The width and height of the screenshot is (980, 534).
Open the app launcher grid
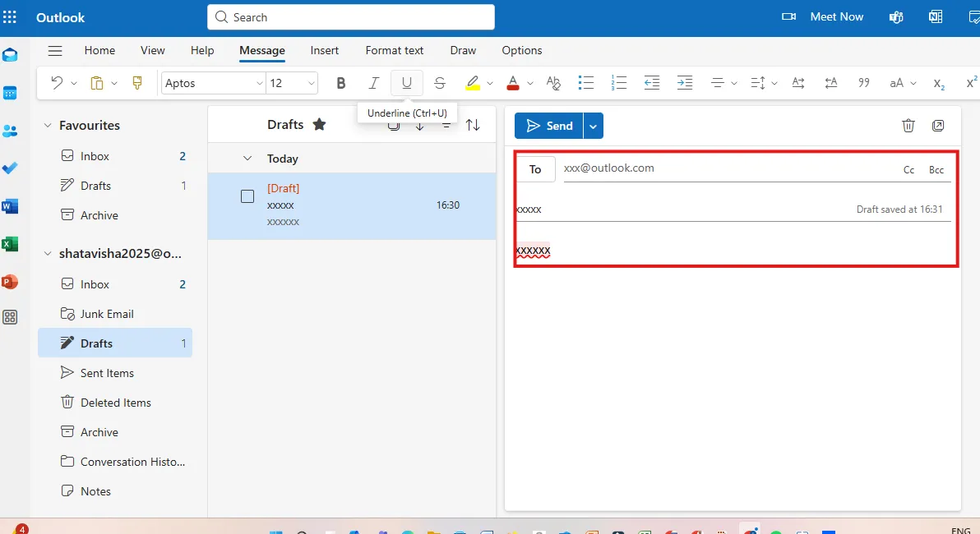pyautogui.click(x=10, y=17)
